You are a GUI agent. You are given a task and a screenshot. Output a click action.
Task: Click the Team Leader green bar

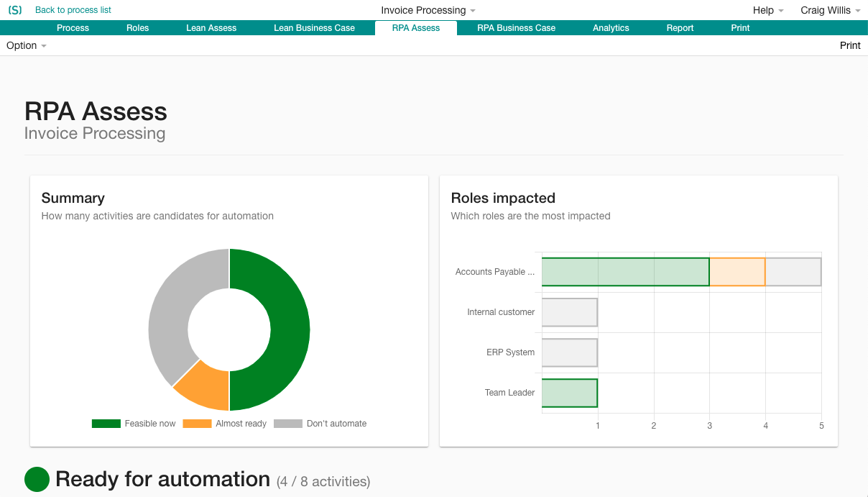570,393
